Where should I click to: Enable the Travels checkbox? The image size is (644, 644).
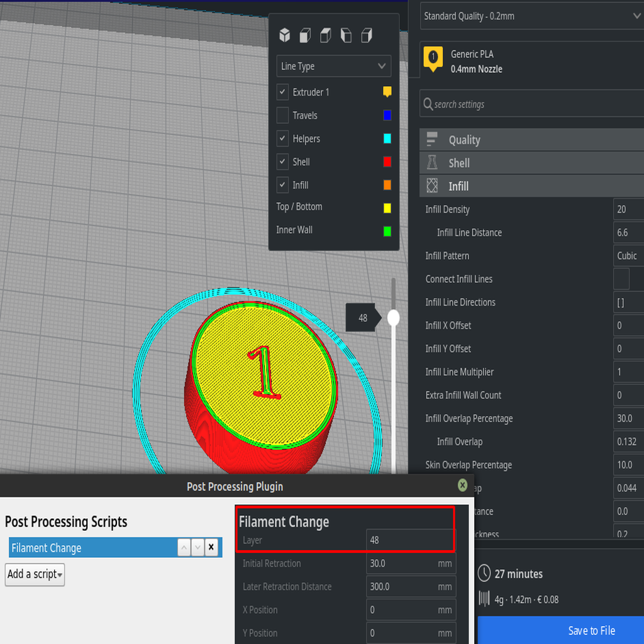(x=282, y=116)
